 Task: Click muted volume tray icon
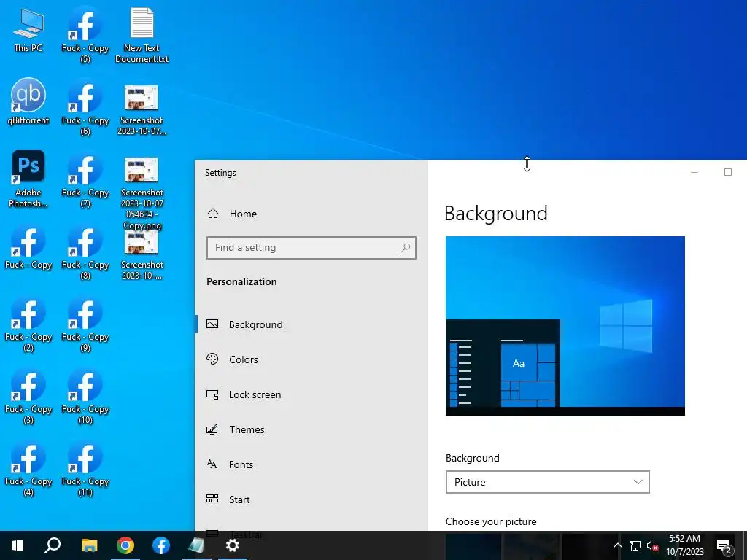653,545
